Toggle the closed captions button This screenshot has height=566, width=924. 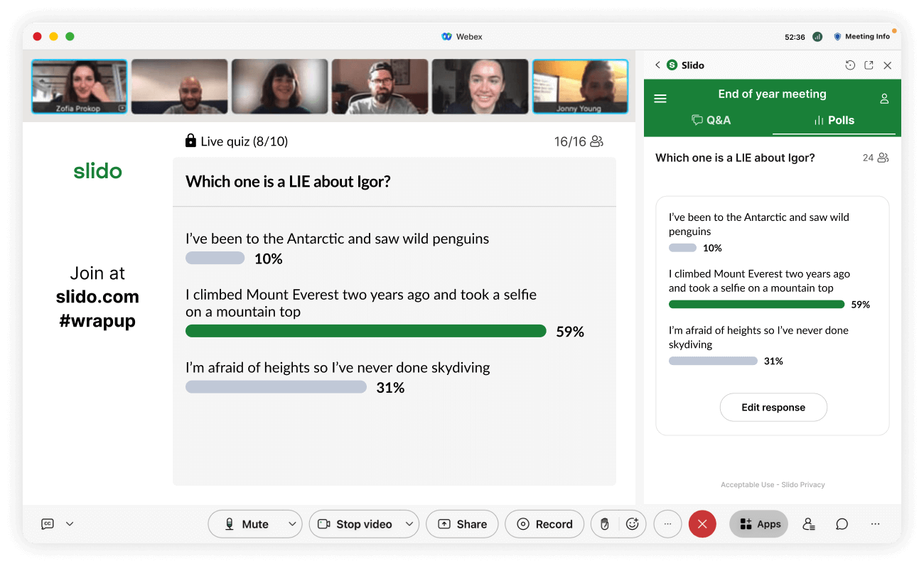point(48,524)
